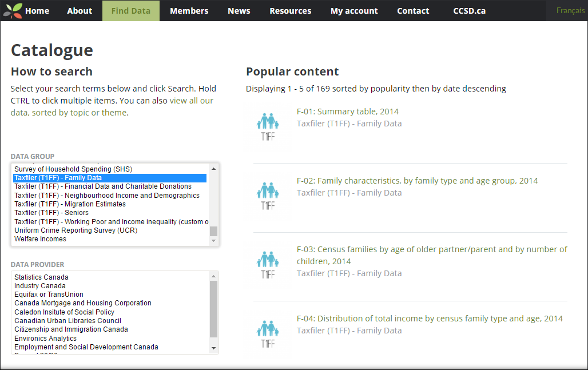
Task: Select Taxfiler Financial Data and Charitable Donations
Action: 110,186
